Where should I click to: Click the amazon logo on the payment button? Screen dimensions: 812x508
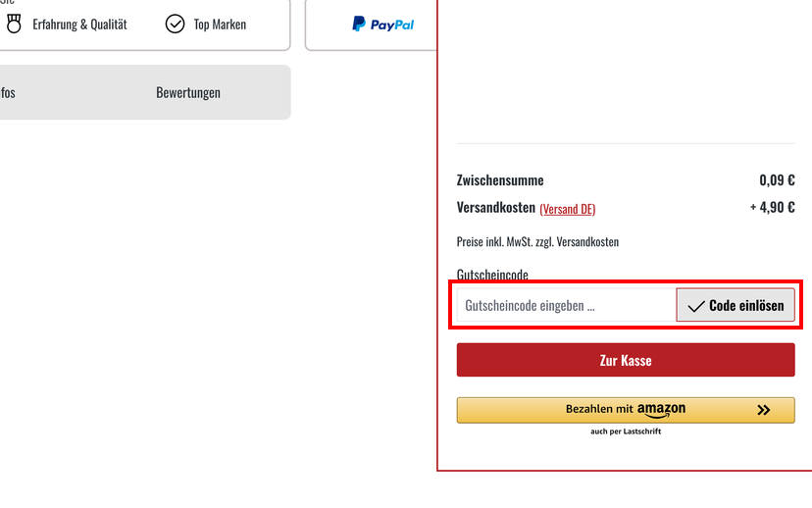[x=661, y=410]
